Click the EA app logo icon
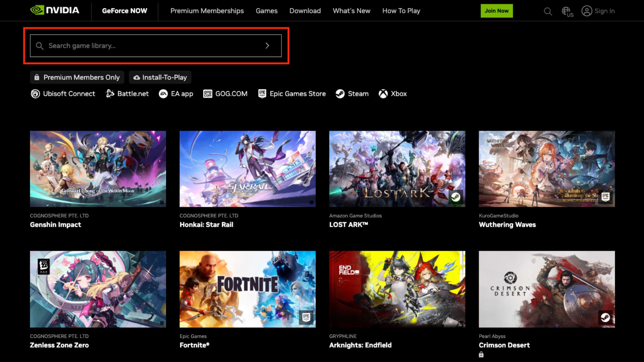The height and width of the screenshot is (362, 644). [163, 94]
